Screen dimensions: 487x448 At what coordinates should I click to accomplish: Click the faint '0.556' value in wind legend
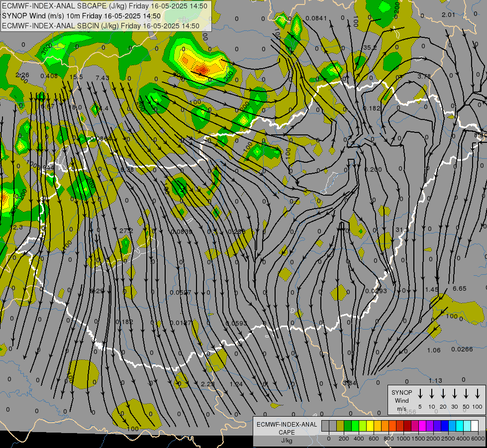(x=407, y=412)
